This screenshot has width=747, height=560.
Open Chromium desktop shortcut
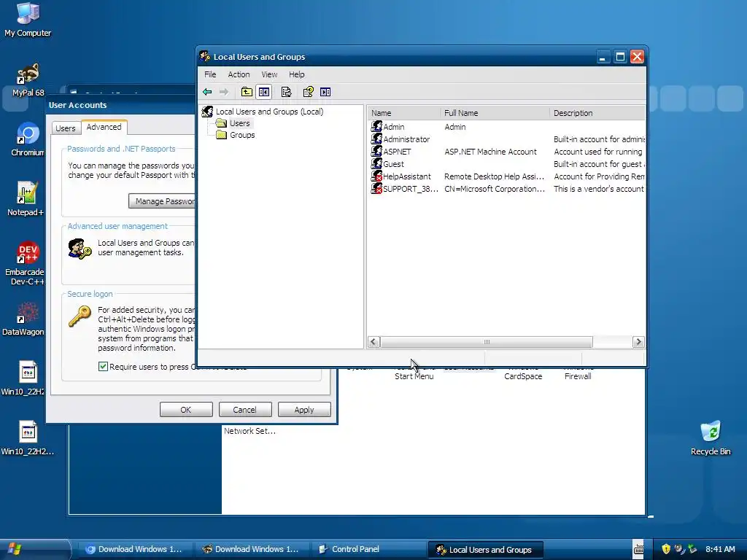(28, 139)
